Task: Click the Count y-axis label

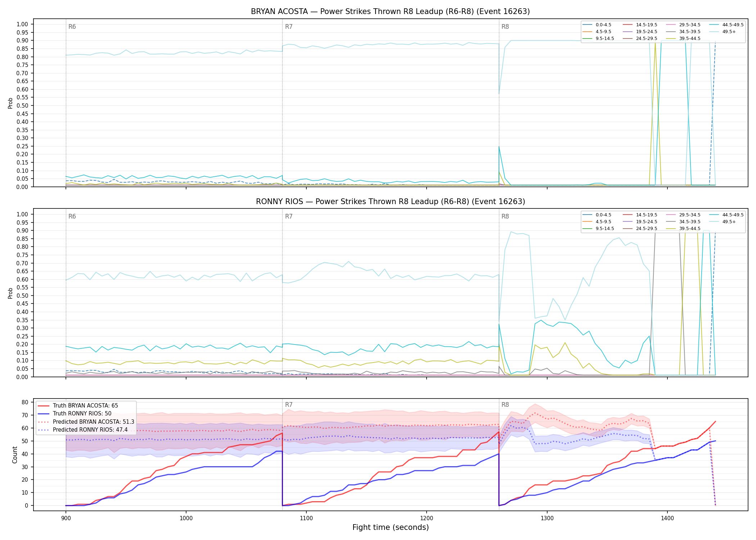Action: (15, 455)
